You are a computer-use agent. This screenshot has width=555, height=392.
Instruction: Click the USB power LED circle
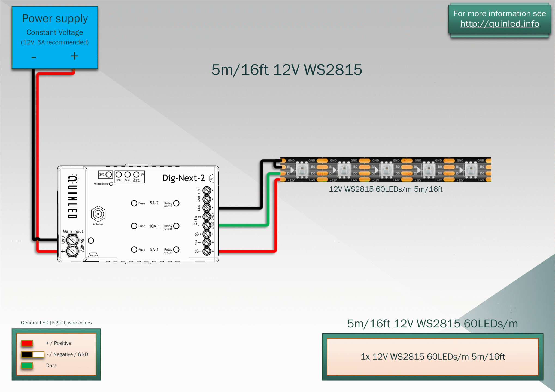coord(119,174)
